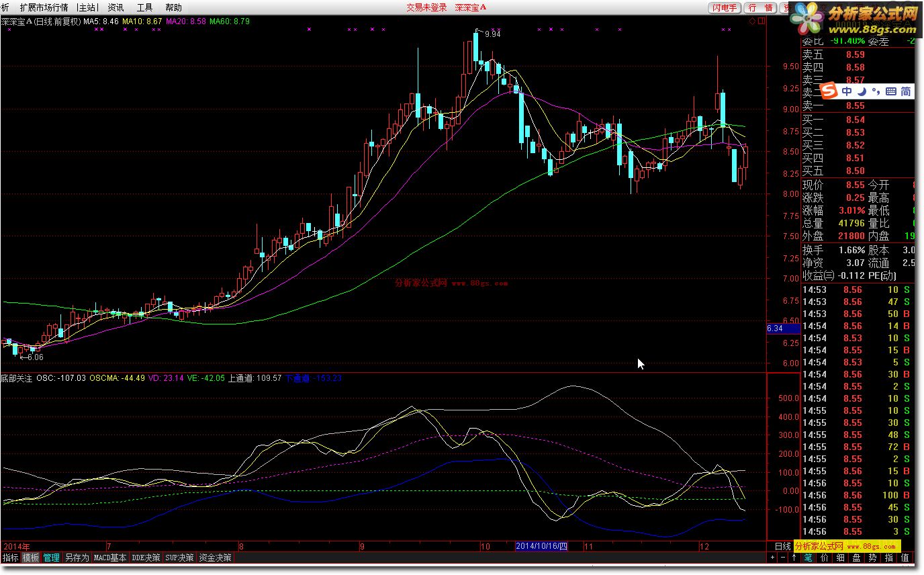The image size is (924, 575).
Task: Open the 扩展市场行情 menu
Action: pyautogui.click(x=46, y=7)
